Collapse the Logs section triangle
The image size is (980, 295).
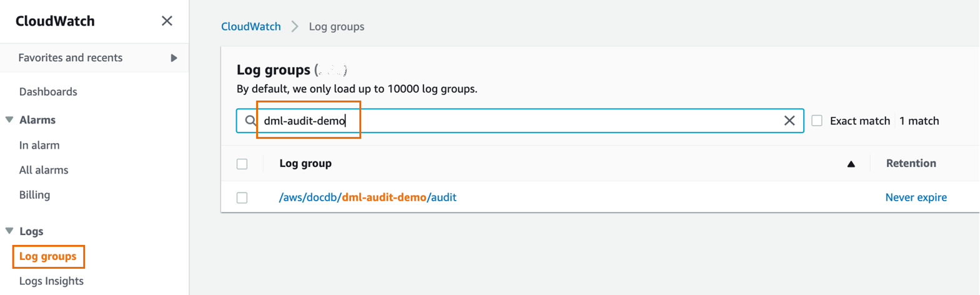[x=9, y=231]
